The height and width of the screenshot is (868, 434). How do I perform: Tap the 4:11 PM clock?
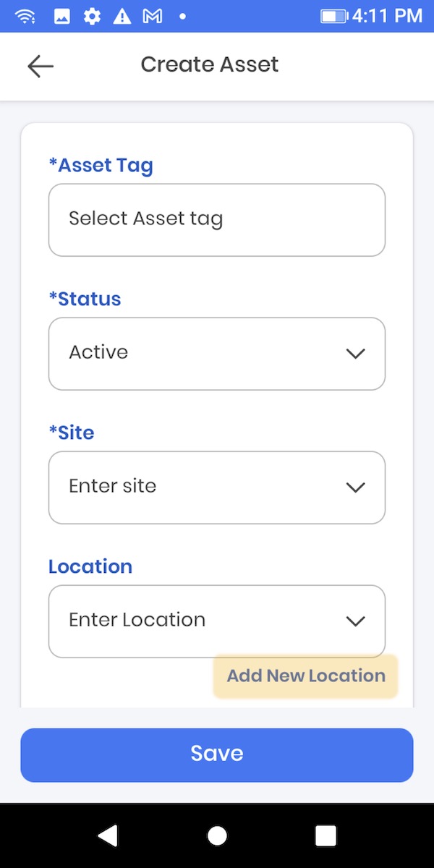[387, 16]
